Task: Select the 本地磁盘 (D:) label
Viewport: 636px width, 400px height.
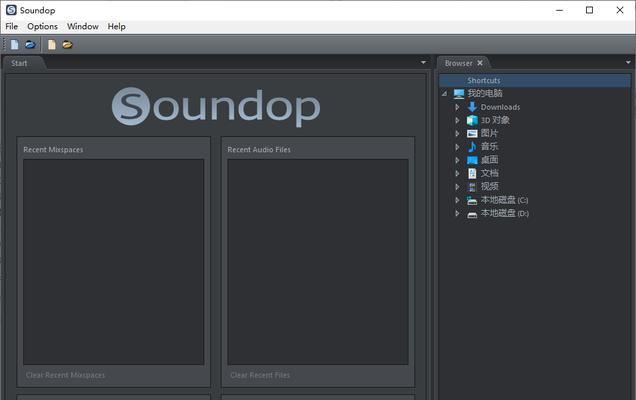Action: click(x=505, y=213)
